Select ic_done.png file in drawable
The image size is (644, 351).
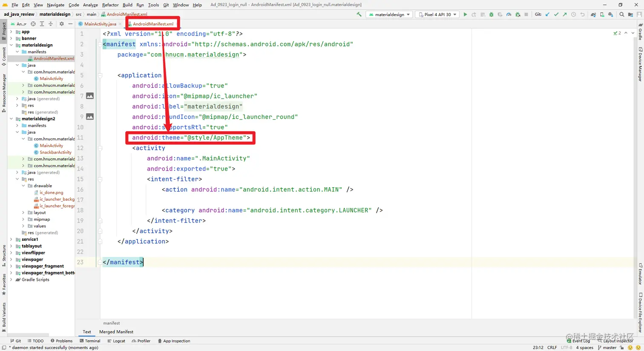tap(51, 192)
